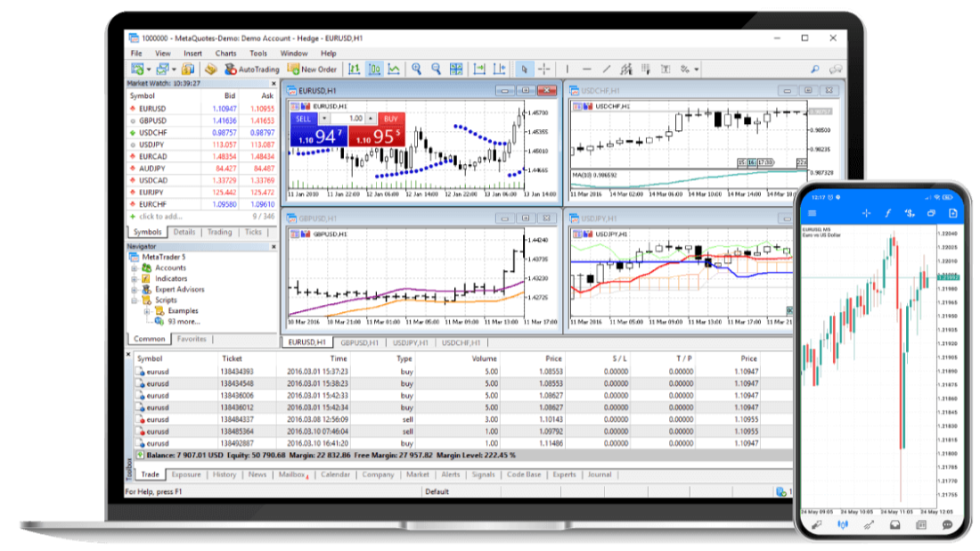
Task: Select the trendline drawing tool
Action: tap(606, 70)
